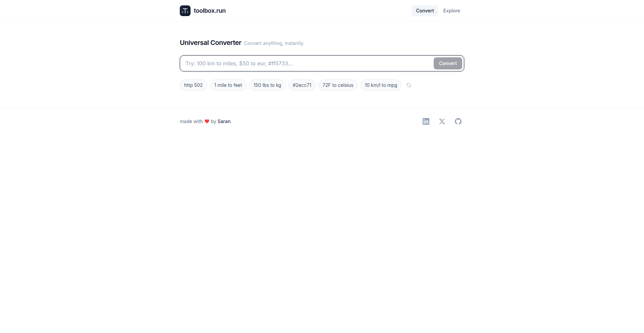Image resolution: width=644 pixels, height=333 pixels.
Task: Select the Convert tab in the header
Action: tap(425, 11)
